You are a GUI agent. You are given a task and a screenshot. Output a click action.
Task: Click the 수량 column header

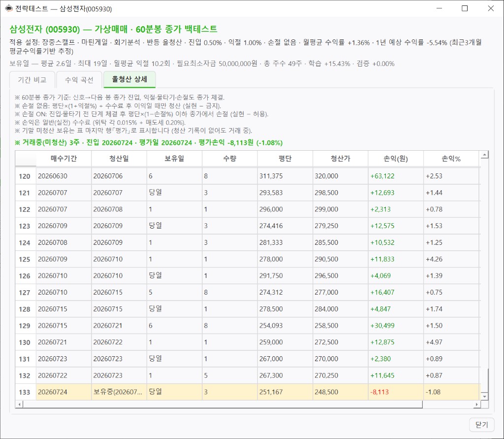(229, 159)
